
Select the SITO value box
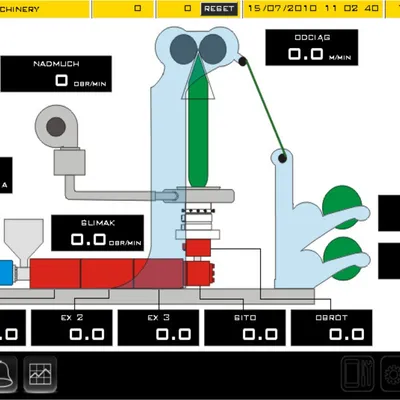(x=245, y=328)
